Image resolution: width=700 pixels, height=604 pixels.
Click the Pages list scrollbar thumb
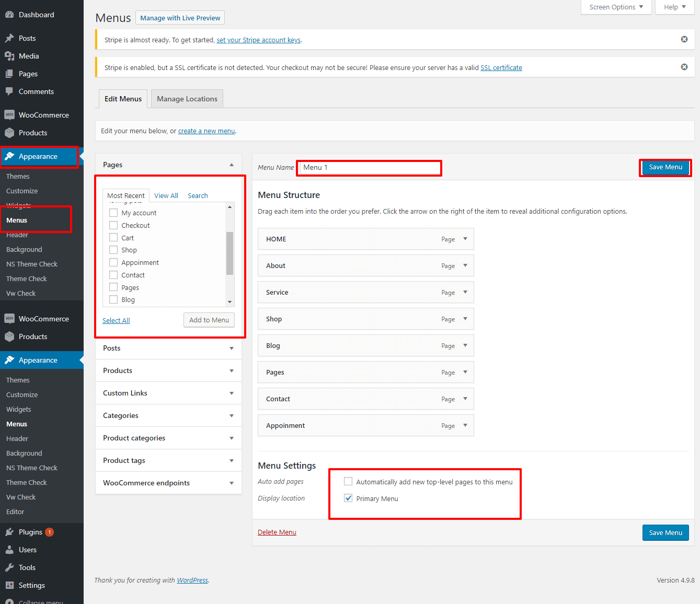pos(229,253)
